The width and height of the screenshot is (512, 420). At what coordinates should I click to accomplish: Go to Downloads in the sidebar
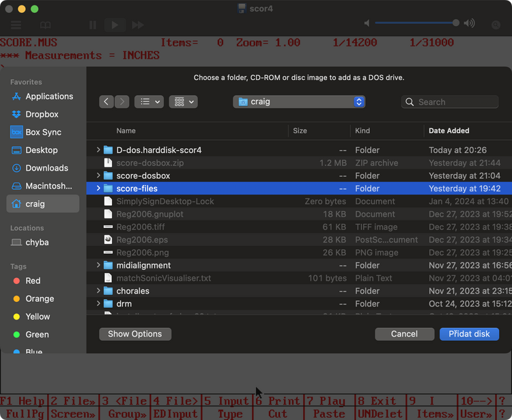pos(46,167)
